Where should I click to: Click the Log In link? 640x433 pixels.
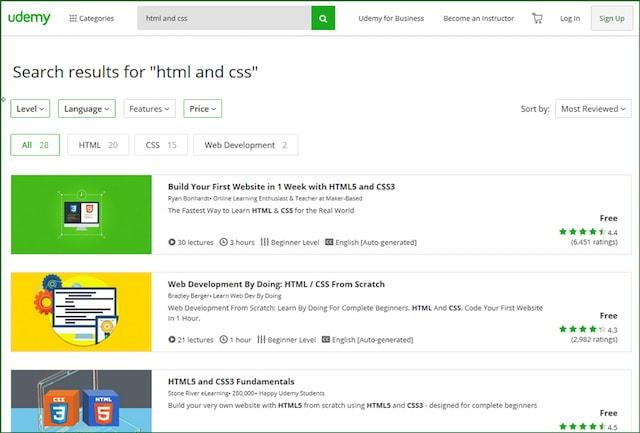tap(569, 18)
